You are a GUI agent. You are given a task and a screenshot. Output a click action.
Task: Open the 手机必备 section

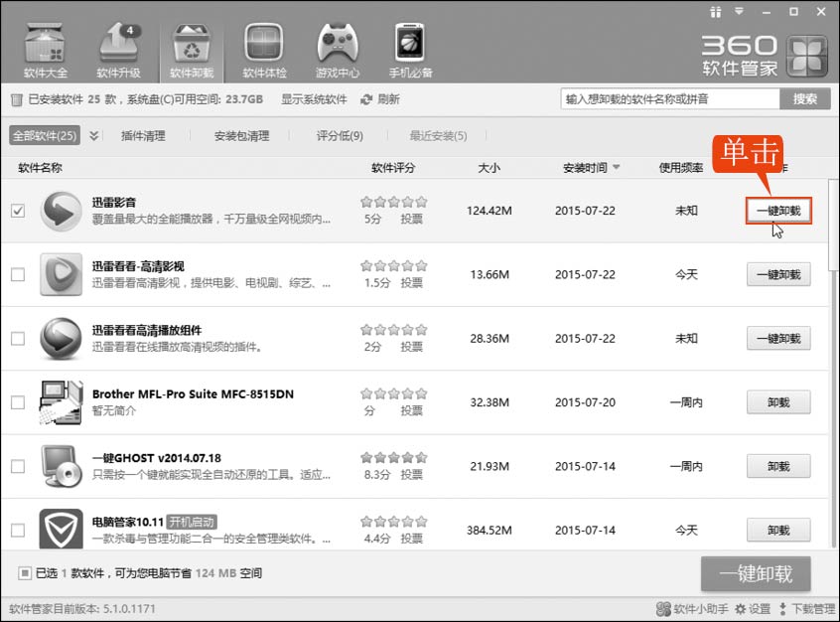tap(410, 51)
